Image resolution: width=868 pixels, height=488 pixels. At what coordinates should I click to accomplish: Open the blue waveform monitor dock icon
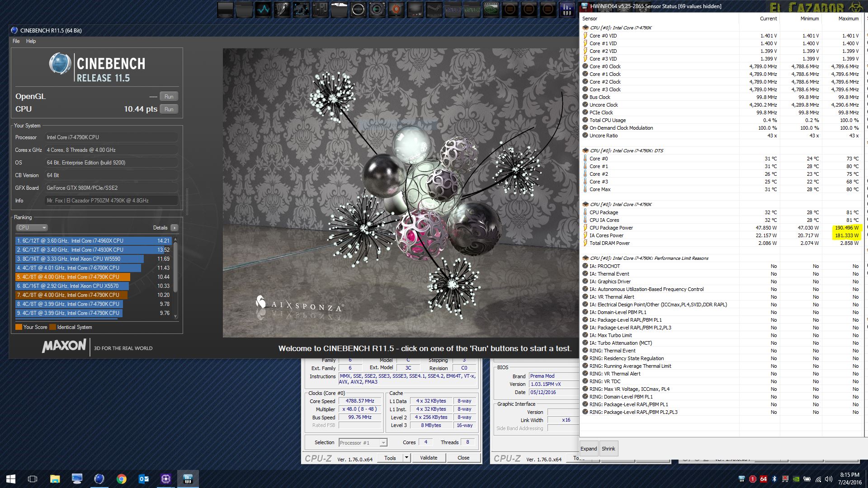pyautogui.click(x=263, y=9)
